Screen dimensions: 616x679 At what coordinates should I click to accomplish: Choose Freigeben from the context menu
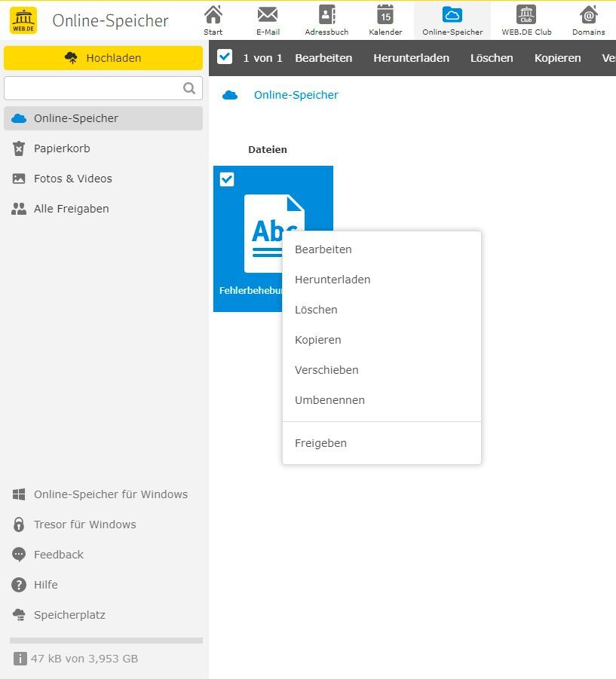tap(320, 443)
